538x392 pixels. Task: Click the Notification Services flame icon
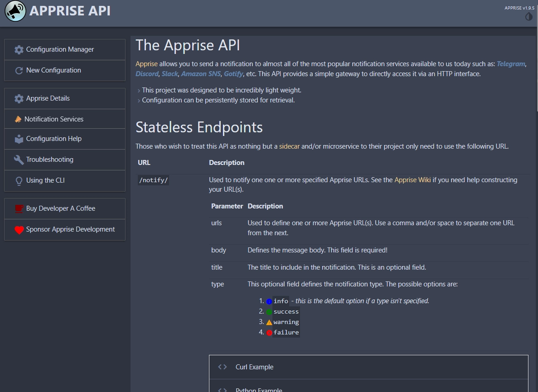pyautogui.click(x=19, y=119)
